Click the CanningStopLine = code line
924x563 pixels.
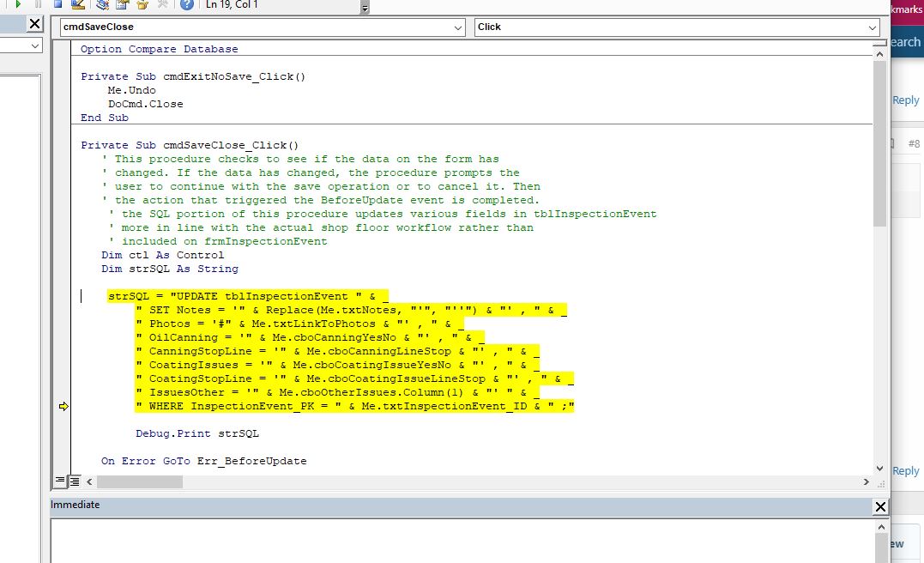click(337, 351)
